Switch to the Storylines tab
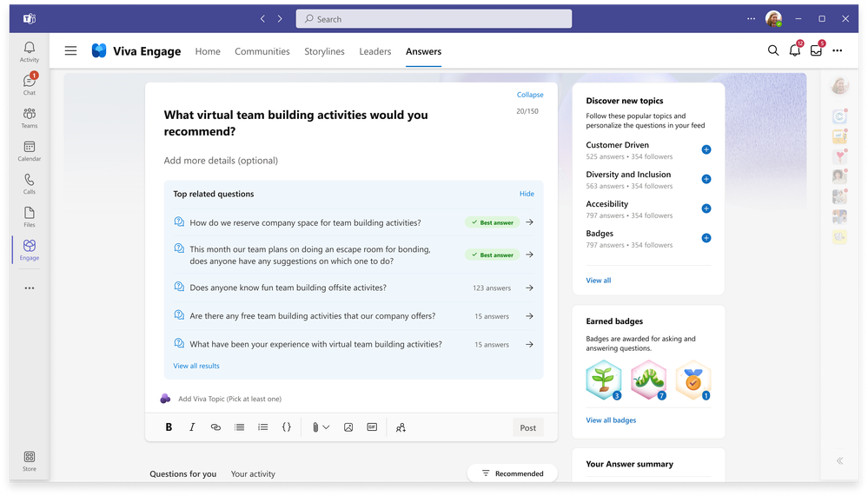868x496 pixels. tap(324, 51)
